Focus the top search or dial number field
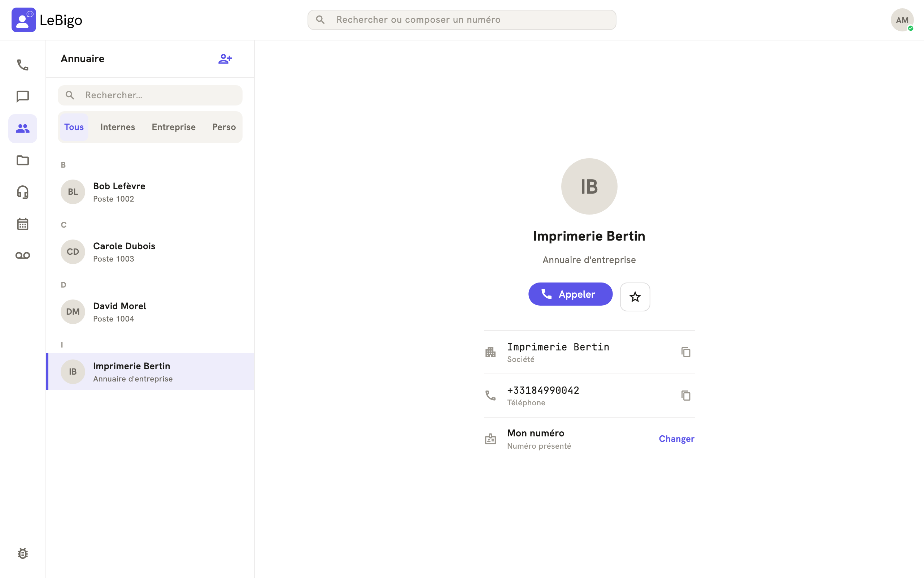Image resolution: width=924 pixels, height=578 pixels. tap(462, 20)
